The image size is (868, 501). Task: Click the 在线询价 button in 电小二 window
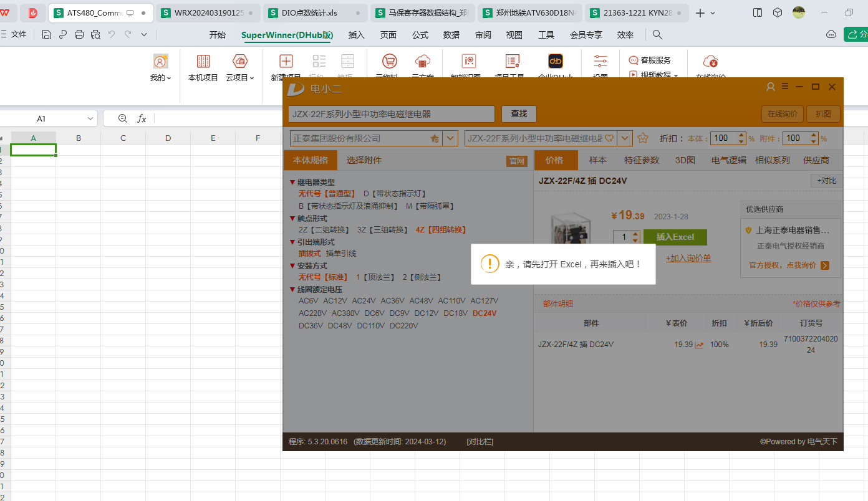pos(782,114)
